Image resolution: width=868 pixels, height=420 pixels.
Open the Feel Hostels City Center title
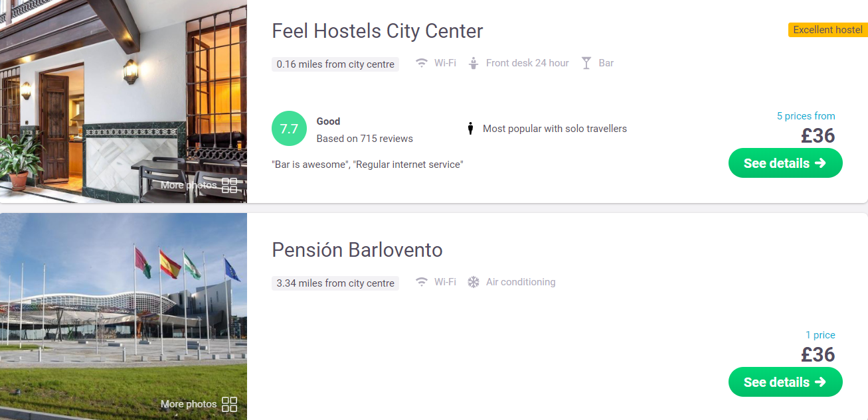377,31
